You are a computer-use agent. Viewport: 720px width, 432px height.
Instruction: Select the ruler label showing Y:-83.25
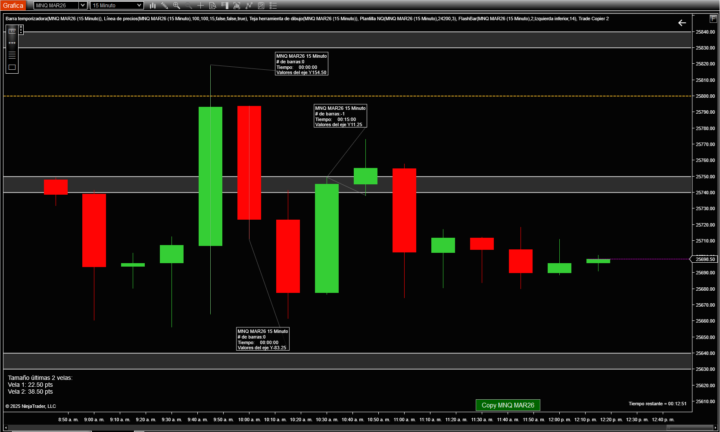263,339
